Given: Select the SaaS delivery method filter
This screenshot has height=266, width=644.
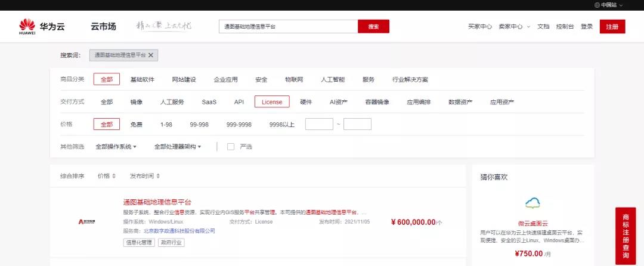Looking at the screenshot, I should click(209, 102).
